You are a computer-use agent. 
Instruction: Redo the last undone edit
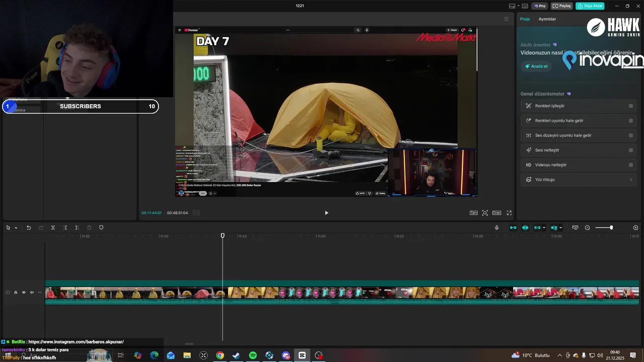(41, 228)
